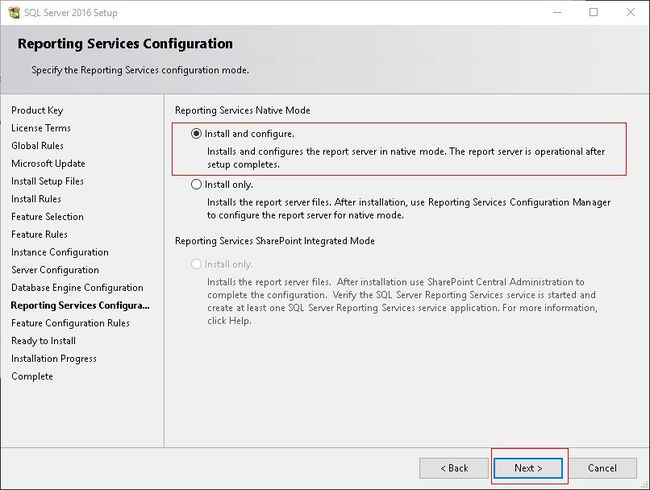Click the Next button
Image resolution: width=650 pixels, height=490 pixels.
coord(528,468)
